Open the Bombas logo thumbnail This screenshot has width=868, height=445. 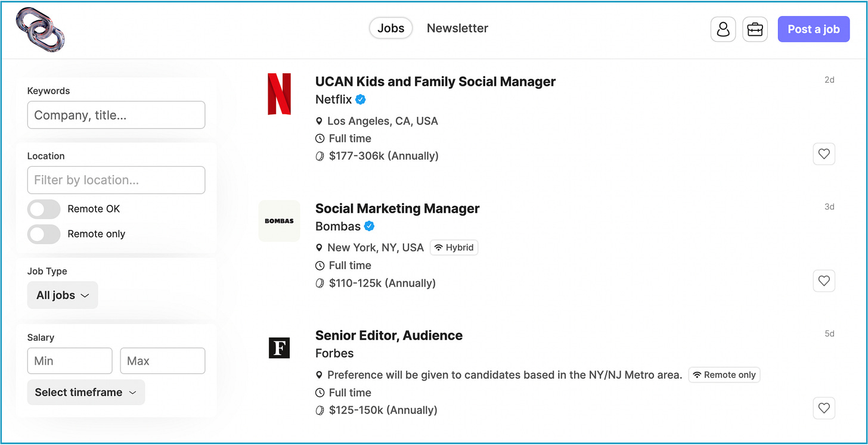pyautogui.click(x=279, y=221)
